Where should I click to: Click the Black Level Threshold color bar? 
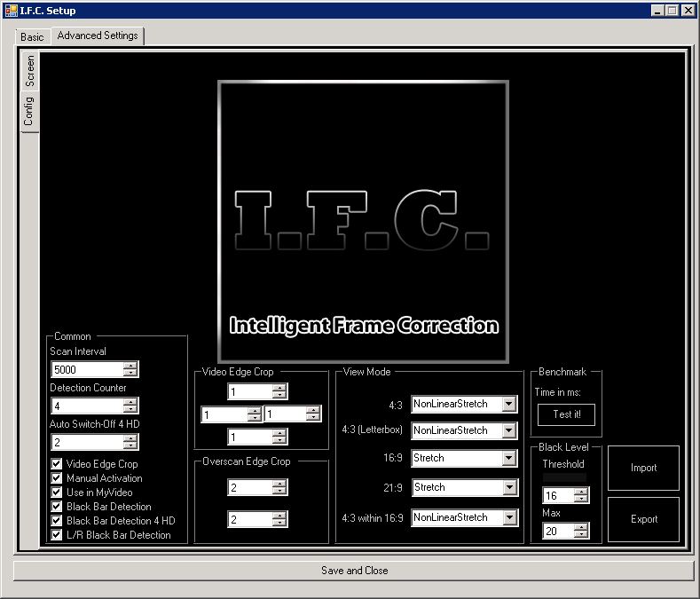click(564, 477)
